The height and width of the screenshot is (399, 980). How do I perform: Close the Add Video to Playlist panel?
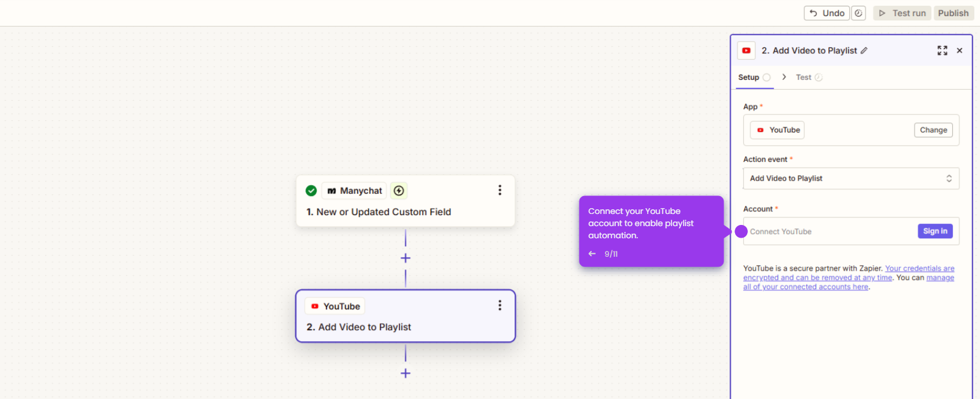pyautogui.click(x=960, y=51)
